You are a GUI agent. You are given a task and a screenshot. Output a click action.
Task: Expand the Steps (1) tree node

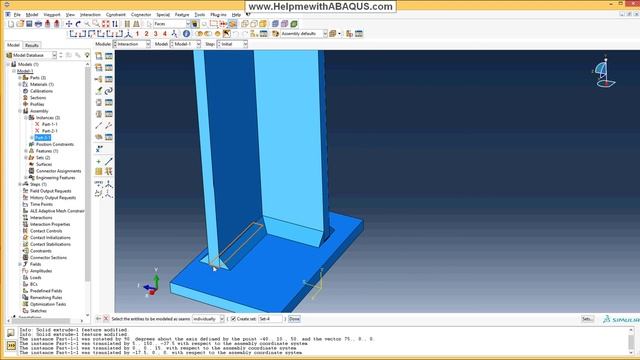(x=20, y=184)
